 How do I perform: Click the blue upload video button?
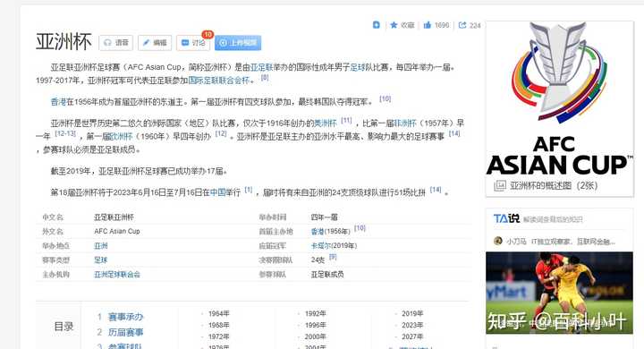238,43
